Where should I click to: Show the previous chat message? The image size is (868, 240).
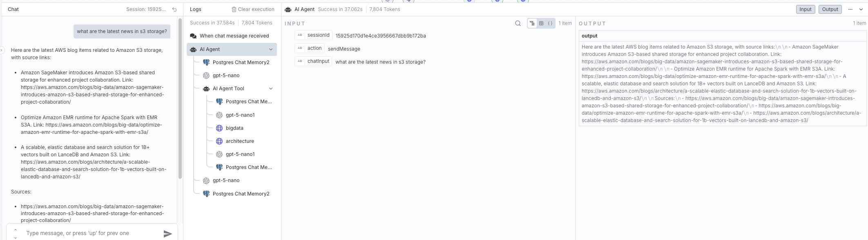(16, 230)
